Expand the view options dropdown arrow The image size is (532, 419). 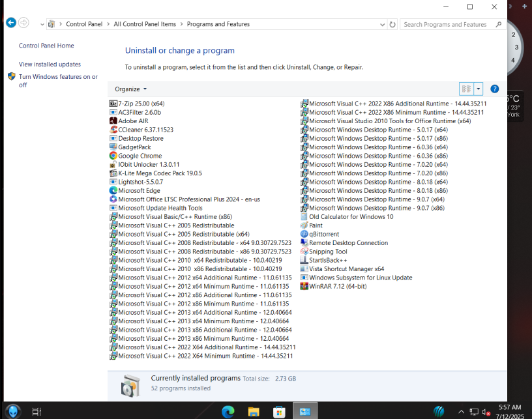(478, 89)
